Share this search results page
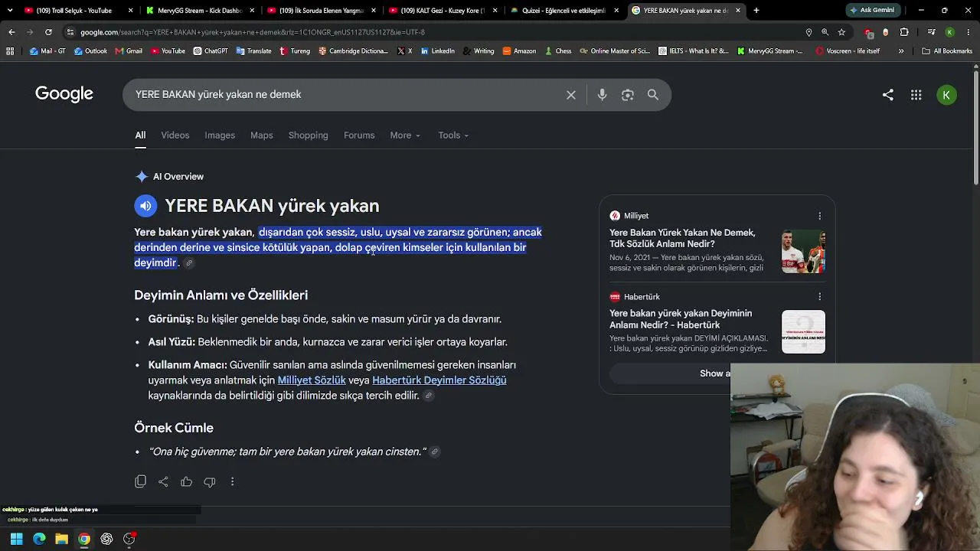 [888, 95]
